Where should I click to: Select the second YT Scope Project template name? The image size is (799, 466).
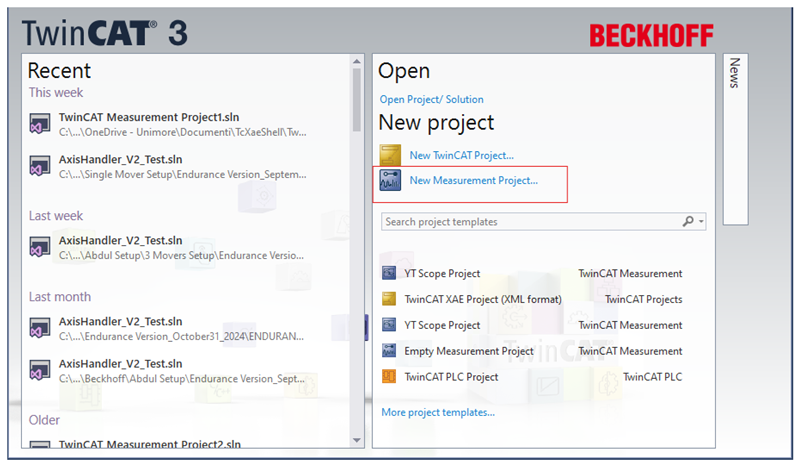pyautogui.click(x=442, y=325)
